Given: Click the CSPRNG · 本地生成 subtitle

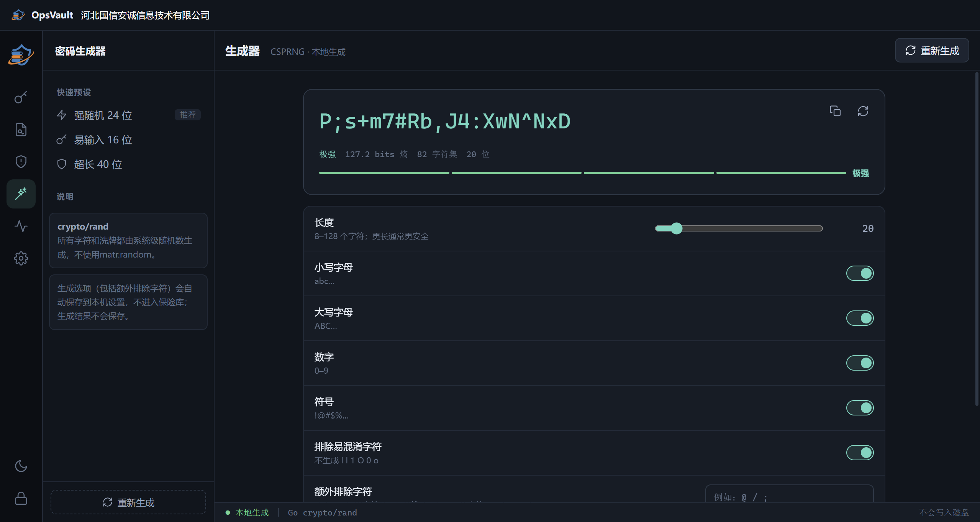Looking at the screenshot, I should point(308,52).
